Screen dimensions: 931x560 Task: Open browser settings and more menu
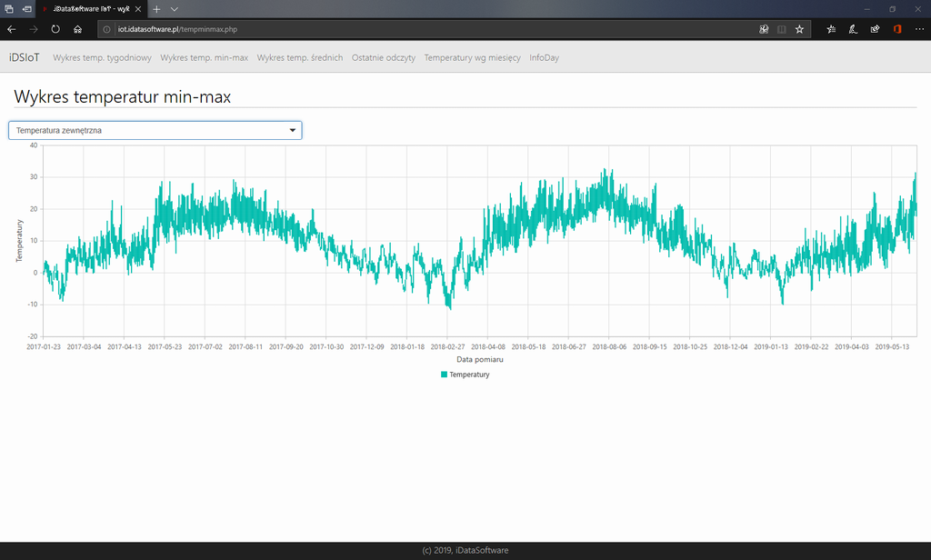(919, 29)
